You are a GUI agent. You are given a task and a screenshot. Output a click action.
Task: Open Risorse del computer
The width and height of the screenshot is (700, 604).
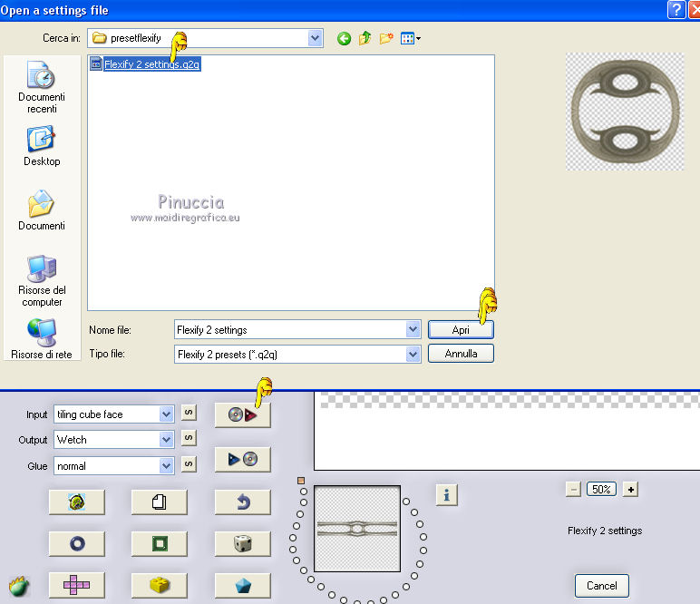click(42, 281)
